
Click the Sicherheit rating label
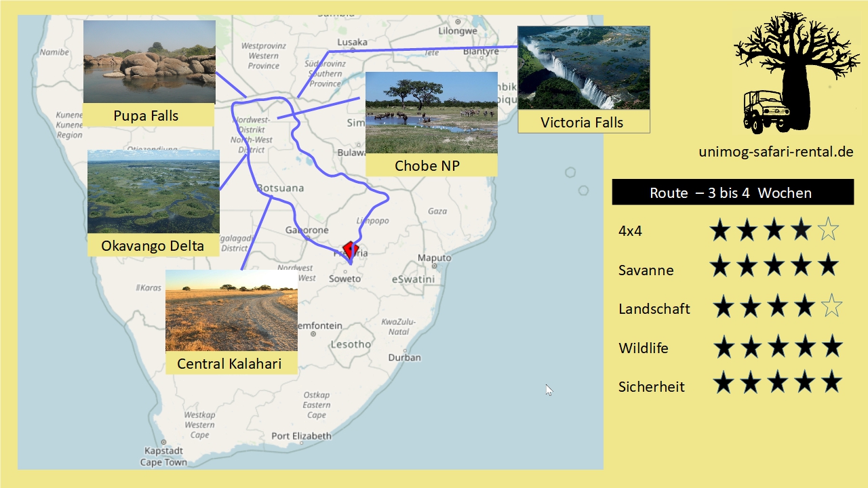point(652,387)
